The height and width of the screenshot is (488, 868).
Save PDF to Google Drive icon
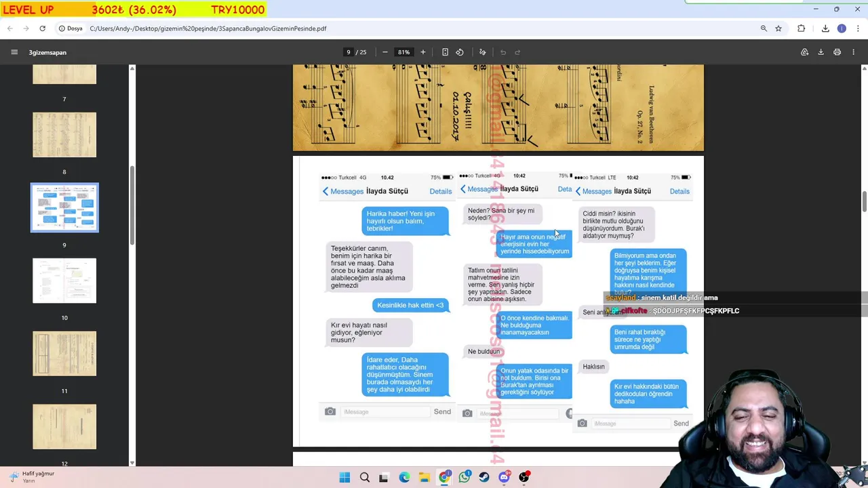805,52
